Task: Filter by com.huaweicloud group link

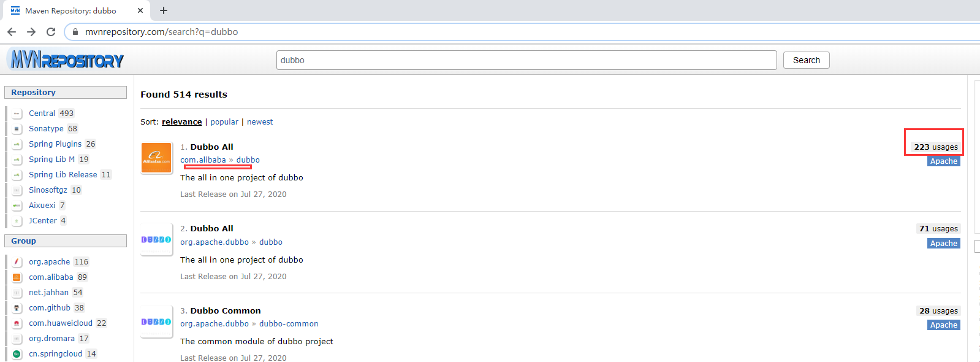Action: (x=61, y=323)
